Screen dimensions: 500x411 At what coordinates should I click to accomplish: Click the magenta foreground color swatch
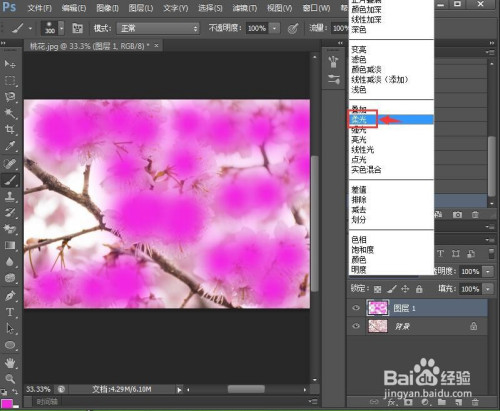coord(7,403)
